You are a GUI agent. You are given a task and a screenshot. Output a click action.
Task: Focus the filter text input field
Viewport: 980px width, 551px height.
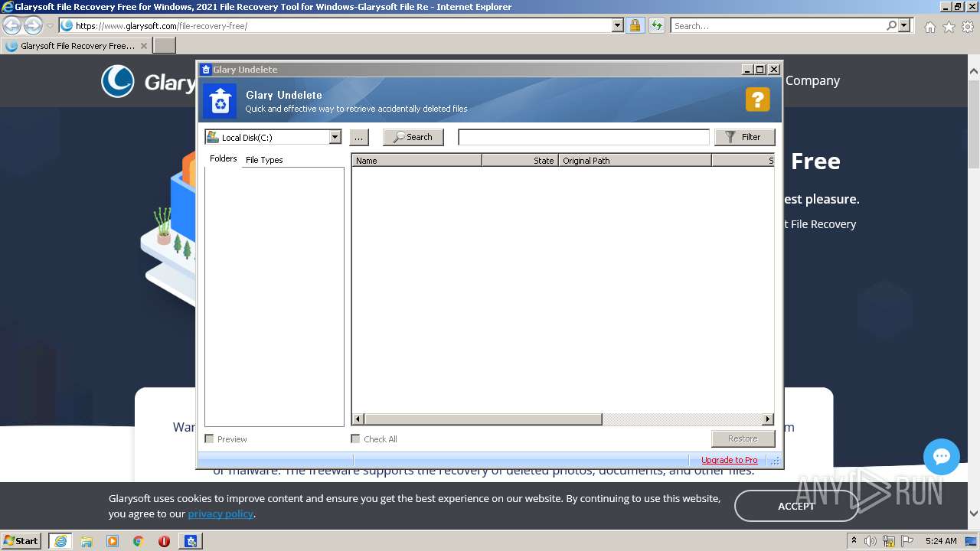pos(583,137)
